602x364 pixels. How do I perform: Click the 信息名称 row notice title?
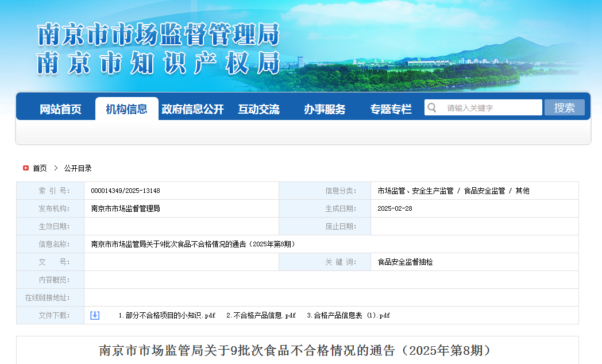coord(193,245)
